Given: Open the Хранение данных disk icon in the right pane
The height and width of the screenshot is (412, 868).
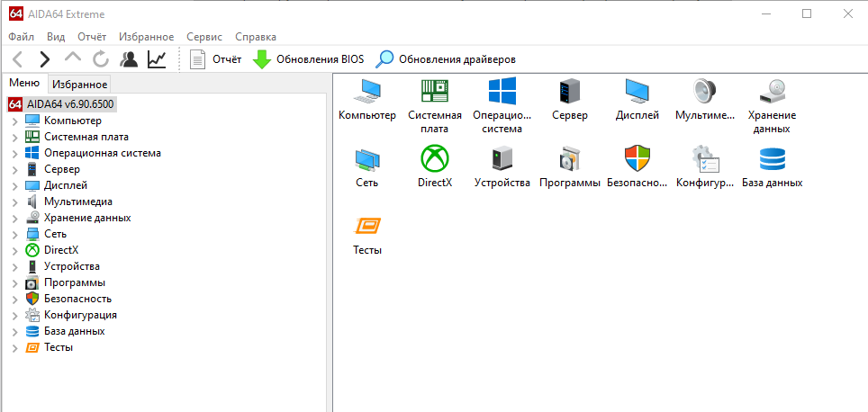Looking at the screenshot, I should [x=773, y=91].
